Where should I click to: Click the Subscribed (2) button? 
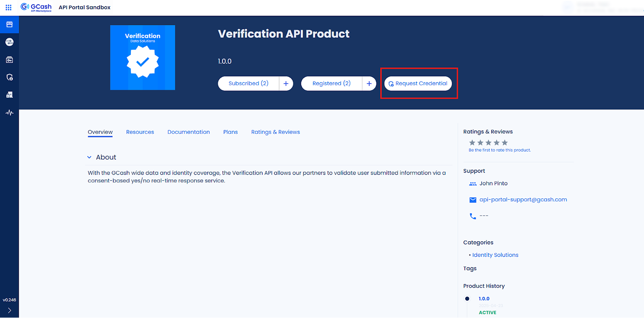249,83
